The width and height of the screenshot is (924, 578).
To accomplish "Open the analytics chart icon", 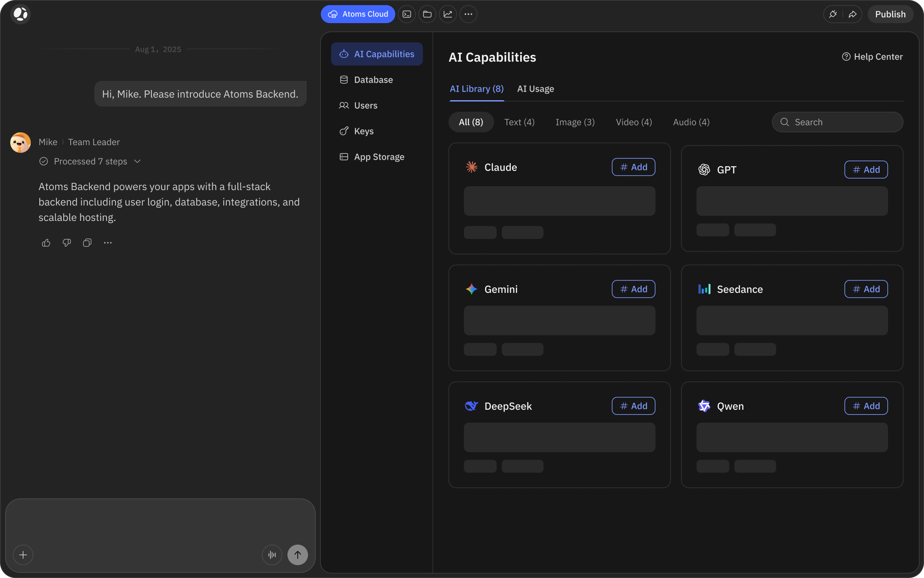I will 448,14.
